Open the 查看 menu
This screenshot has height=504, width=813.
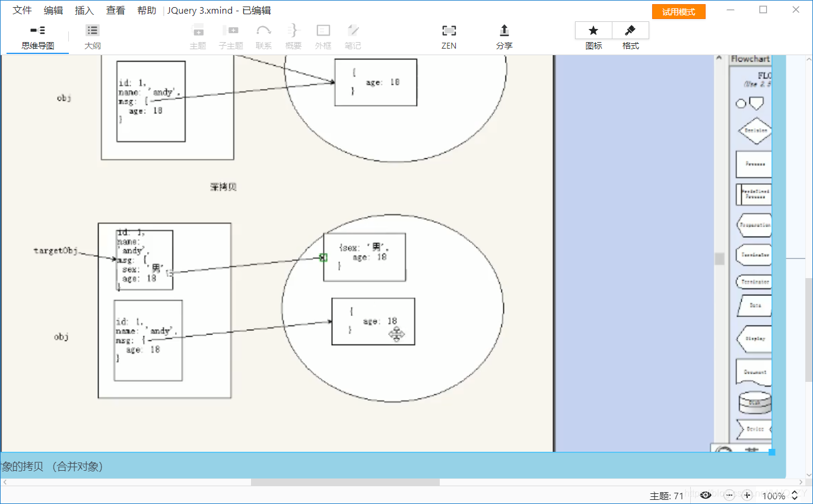[x=116, y=11]
